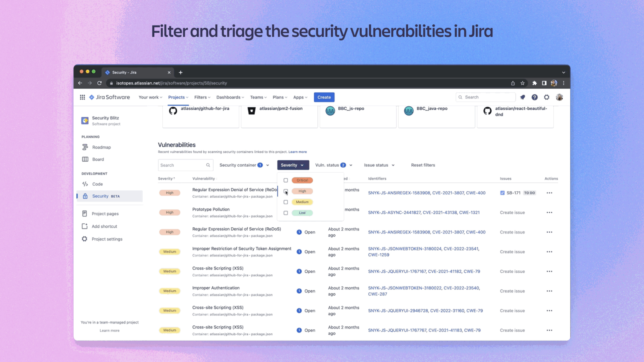Open a new browser tab

coord(180,72)
